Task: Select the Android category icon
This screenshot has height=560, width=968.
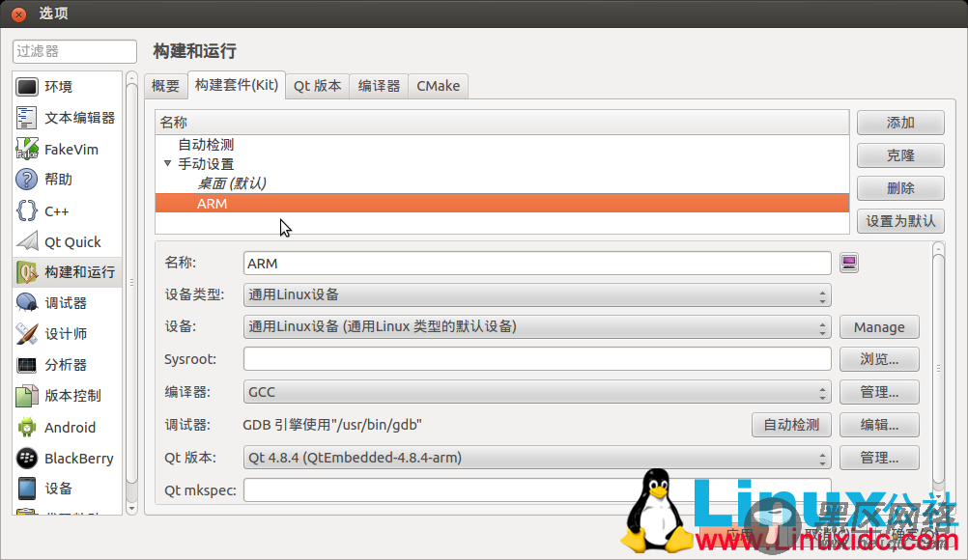Action: pyautogui.click(x=26, y=427)
